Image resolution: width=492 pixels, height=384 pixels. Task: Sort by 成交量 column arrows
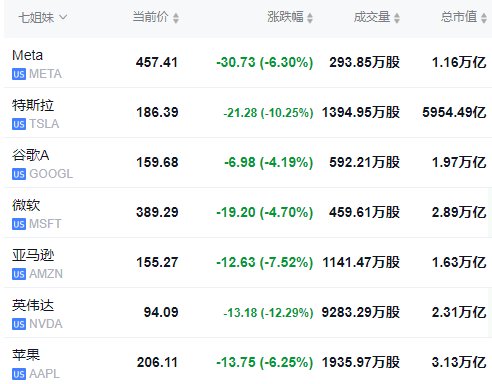397,18
